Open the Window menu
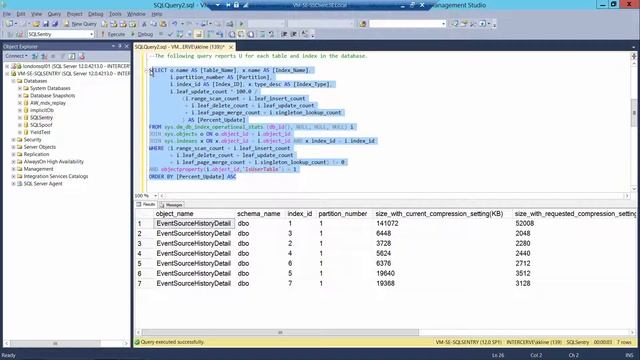Image resolution: width=640 pixels, height=360 pixels. [136, 14]
